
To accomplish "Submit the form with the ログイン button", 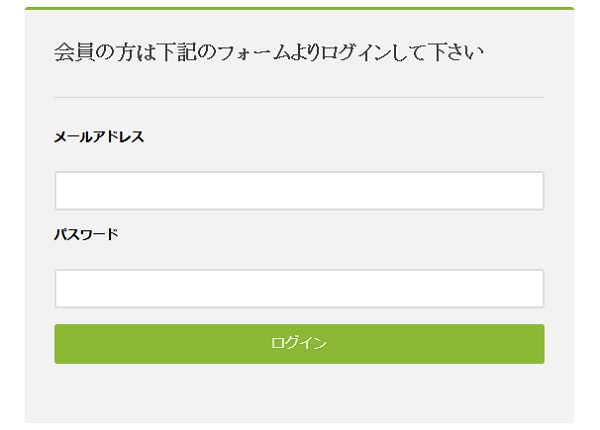I will pyautogui.click(x=299, y=344).
